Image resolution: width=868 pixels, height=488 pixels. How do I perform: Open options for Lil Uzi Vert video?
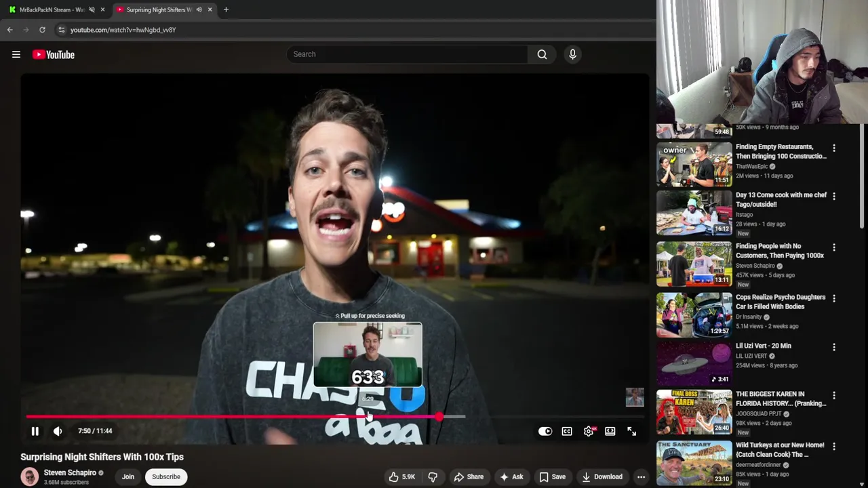(x=834, y=347)
